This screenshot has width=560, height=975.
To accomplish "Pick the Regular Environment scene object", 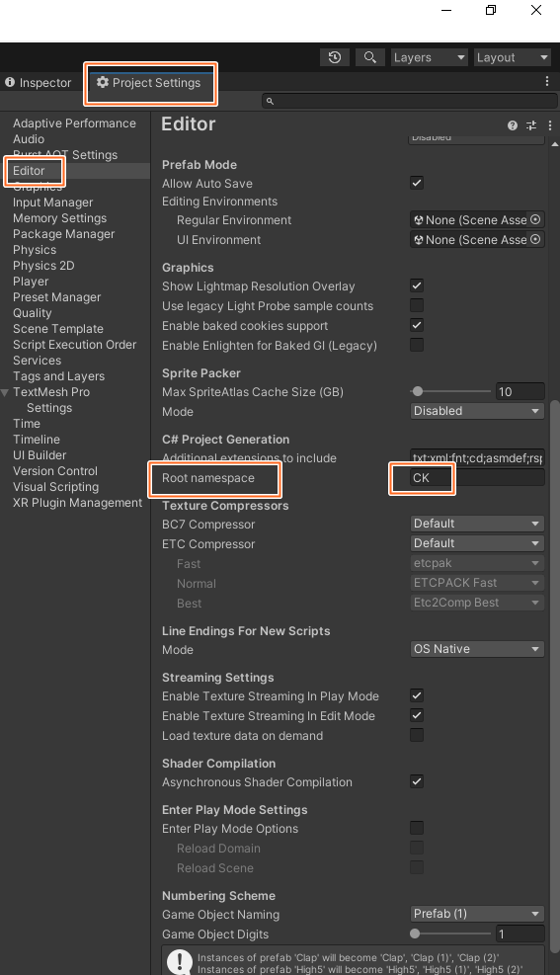I will point(535,219).
